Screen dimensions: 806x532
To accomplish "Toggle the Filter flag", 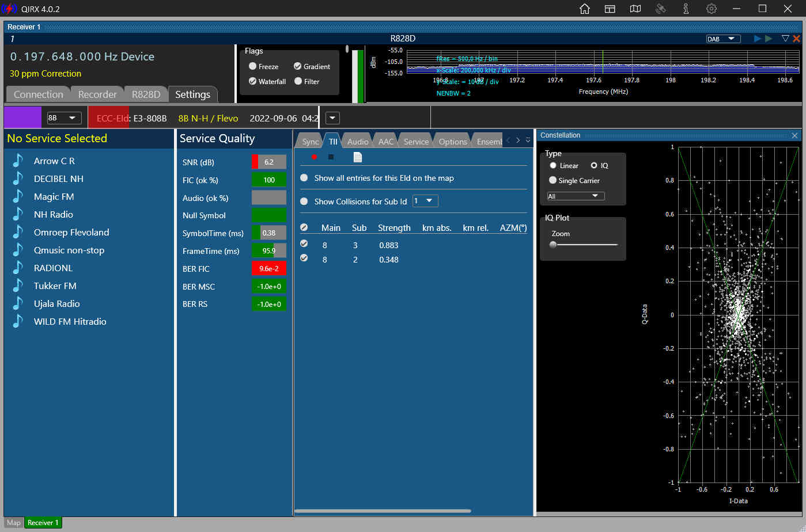I will click(x=298, y=81).
